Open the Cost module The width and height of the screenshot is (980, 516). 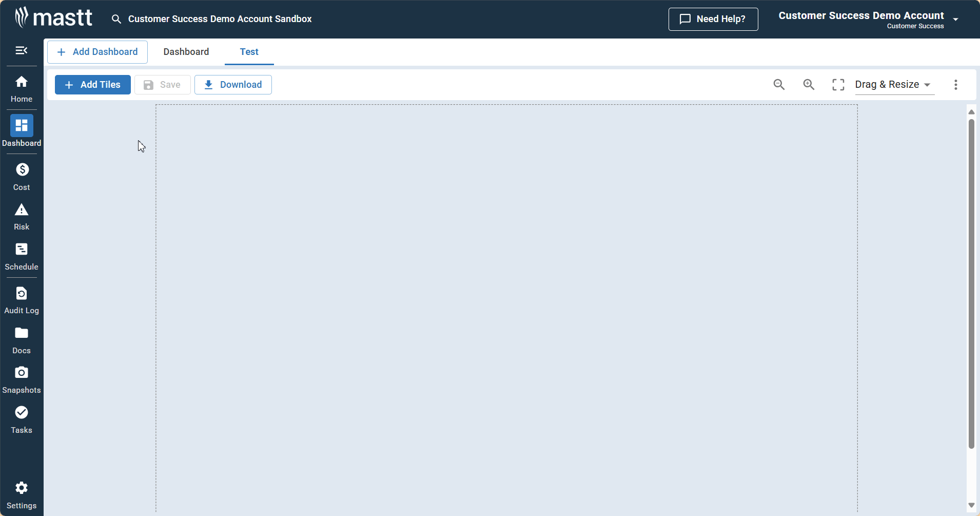pyautogui.click(x=22, y=176)
